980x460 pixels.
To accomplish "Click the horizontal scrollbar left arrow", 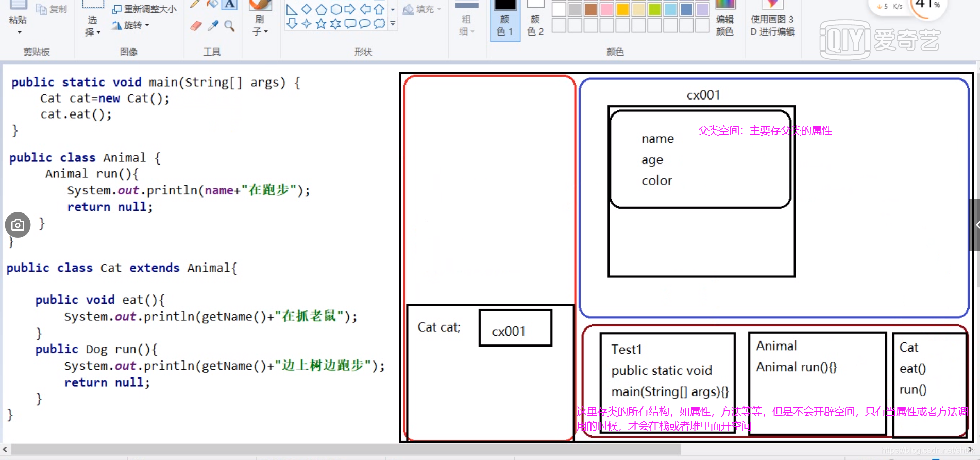I will click(x=5, y=449).
